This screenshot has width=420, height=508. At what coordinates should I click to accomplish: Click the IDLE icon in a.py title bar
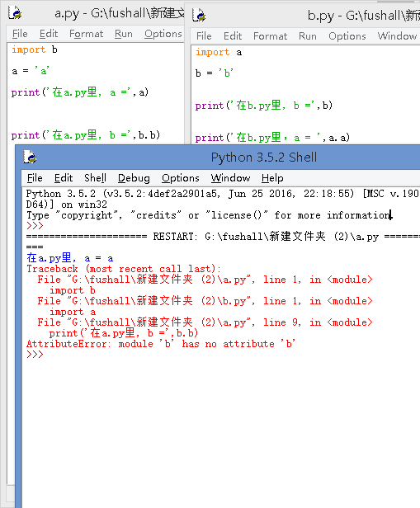[15, 13]
